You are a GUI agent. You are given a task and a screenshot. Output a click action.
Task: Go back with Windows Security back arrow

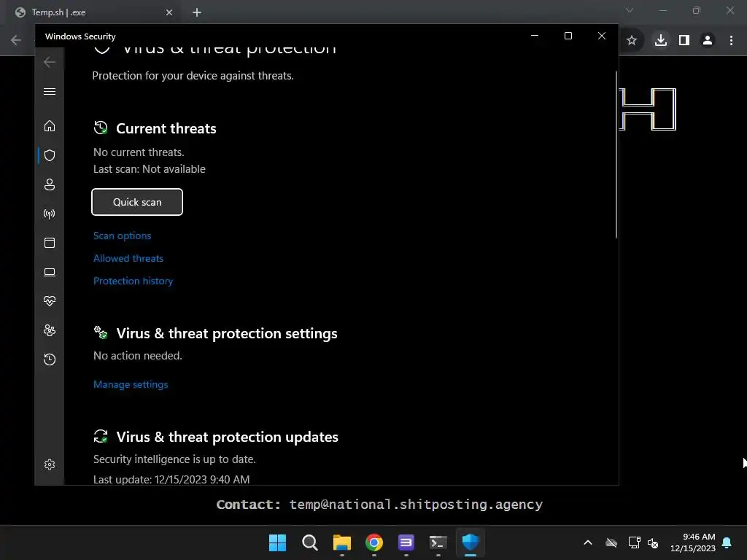click(50, 62)
